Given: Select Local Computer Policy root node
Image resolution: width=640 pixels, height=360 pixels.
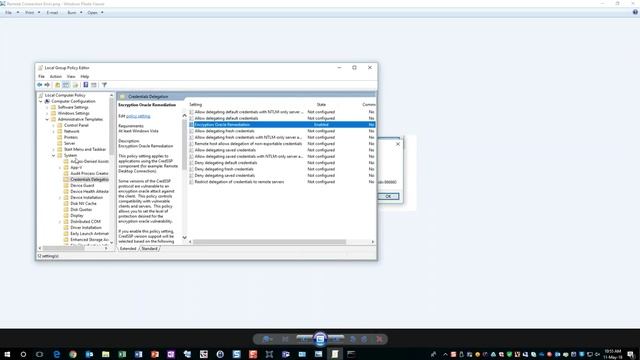Looking at the screenshot, I should tap(65, 95).
